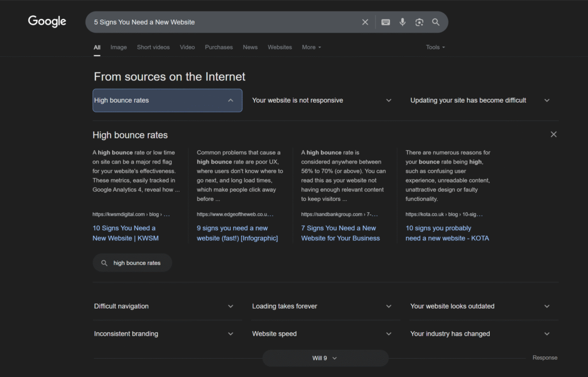Open the KOTA 10 signs link
This screenshot has width=588, height=377.
tap(447, 233)
